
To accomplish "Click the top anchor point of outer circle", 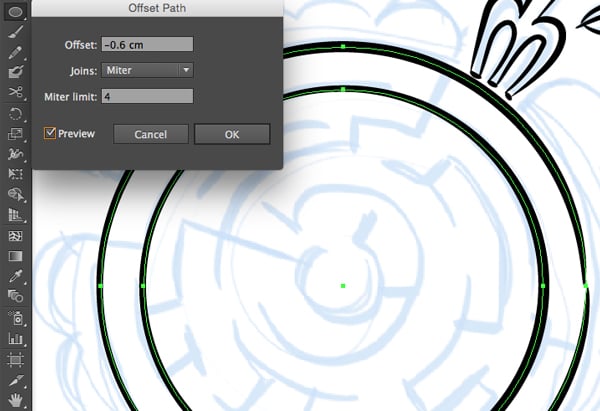I will pos(343,47).
